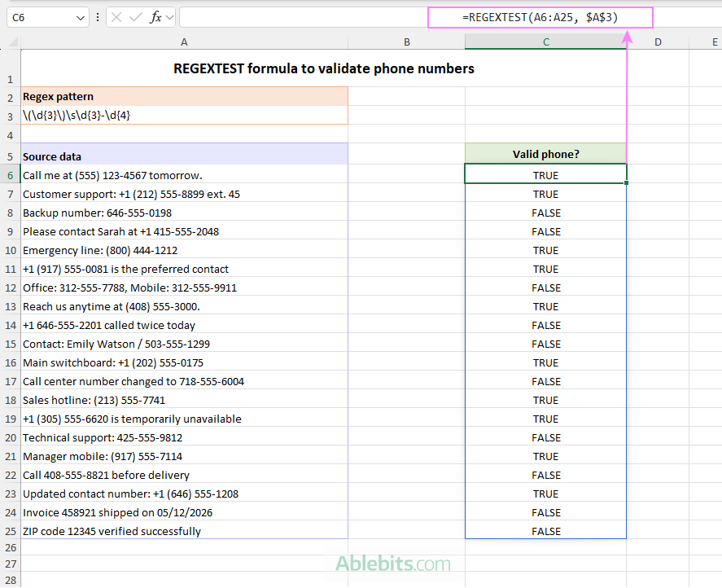Click cell 'Emergency line: (800) 444-1212'

pyautogui.click(x=184, y=251)
